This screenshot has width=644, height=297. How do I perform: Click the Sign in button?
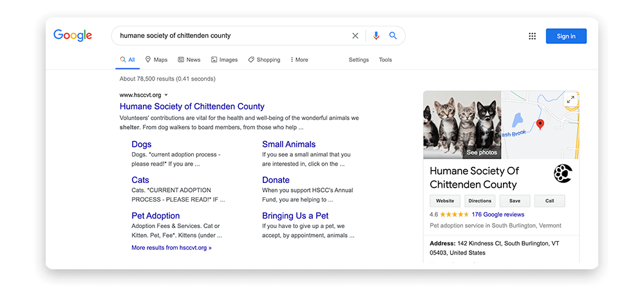tap(566, 36)
